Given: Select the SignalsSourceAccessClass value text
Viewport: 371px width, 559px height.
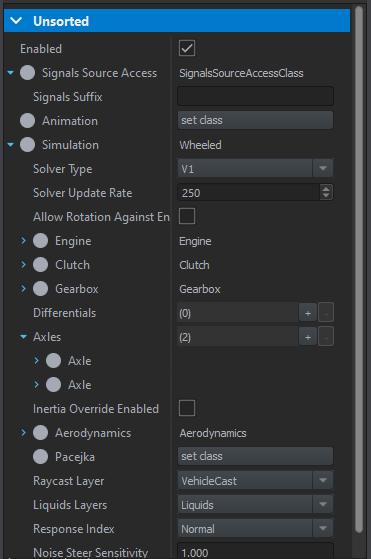Looking at the screenshot, I should click(241, 73).
